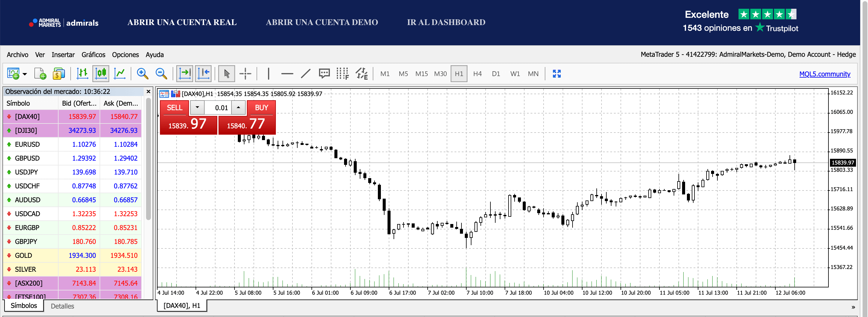Select the [DJI30] symbol row

(x=72, y=130)
